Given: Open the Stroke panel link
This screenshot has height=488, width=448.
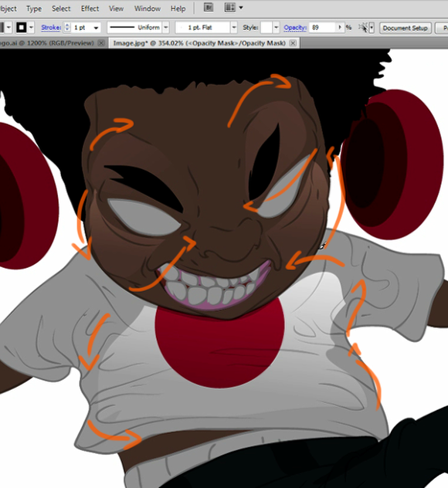Looking at the screenshot, I should point(51,27).
